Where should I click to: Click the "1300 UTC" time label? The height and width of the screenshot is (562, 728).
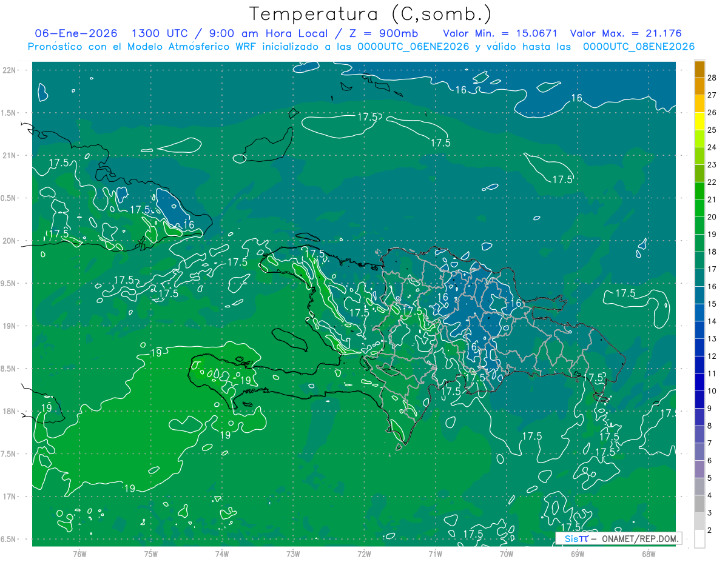(160, 33)
